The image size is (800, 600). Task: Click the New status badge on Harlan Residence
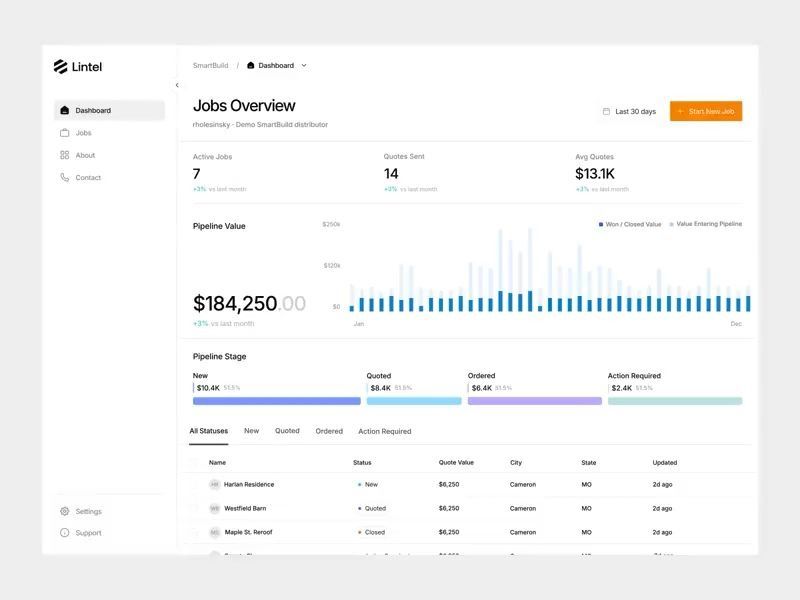[368, 485]
